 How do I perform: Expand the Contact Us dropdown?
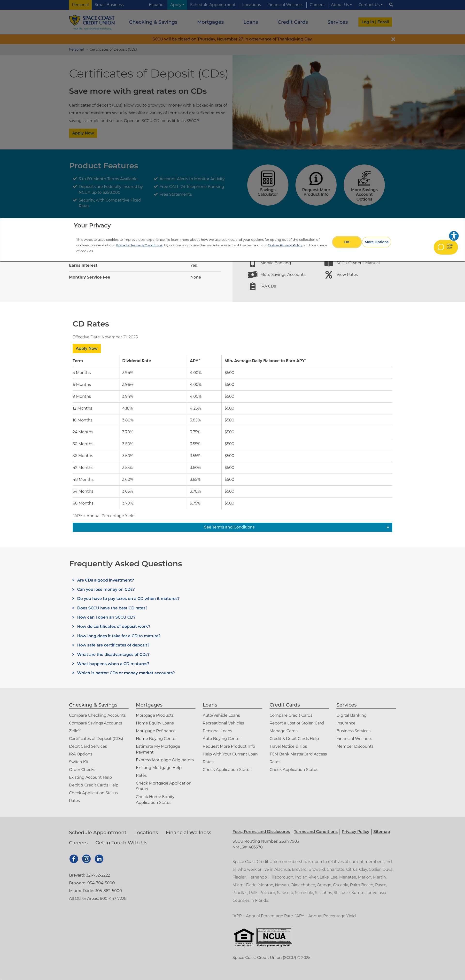[370, 5]
